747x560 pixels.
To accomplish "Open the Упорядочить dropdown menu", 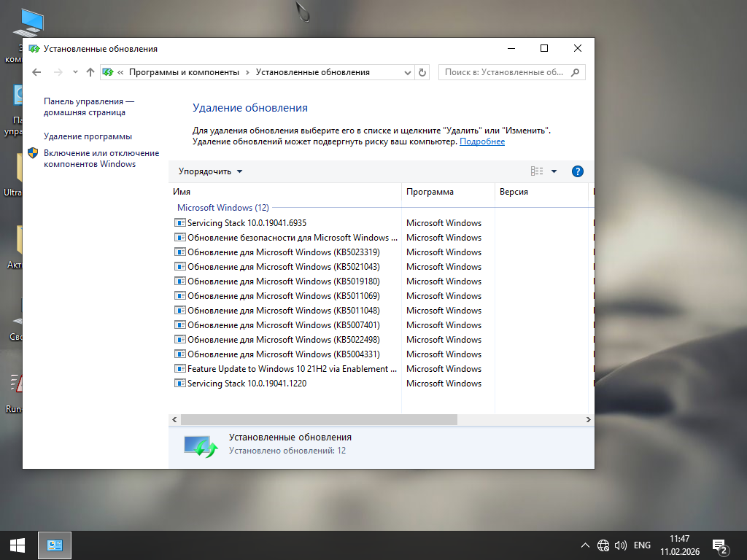I will [x=210, y=171].
